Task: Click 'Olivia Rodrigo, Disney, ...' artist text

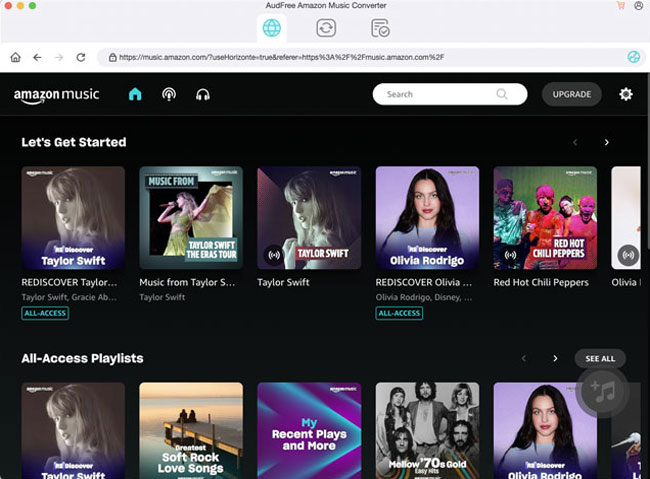Action: tap(424, 297)
